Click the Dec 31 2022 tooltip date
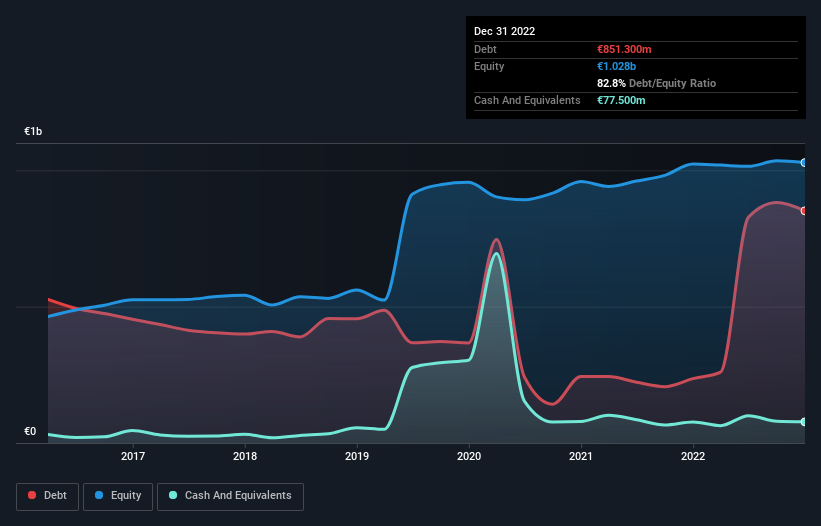The width and height of the screenshot is (821, 526). pos(505,31)
